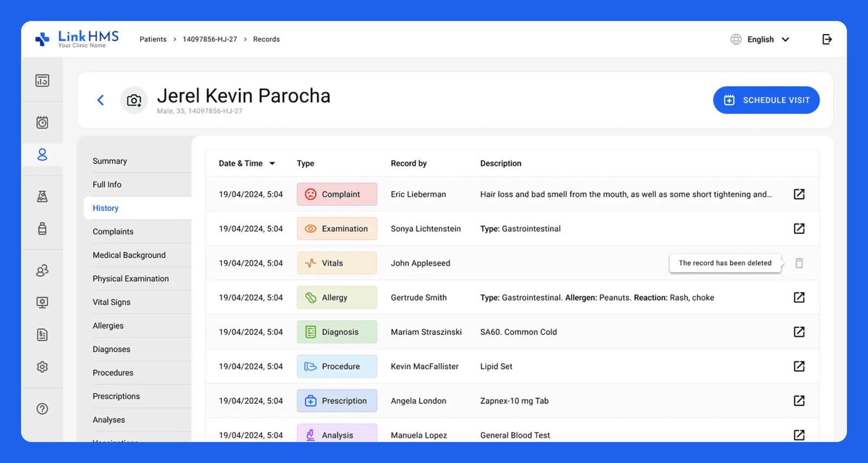Open the Complaint record external link icon
Screen dimensions: 868x463
tap(799, 194)
